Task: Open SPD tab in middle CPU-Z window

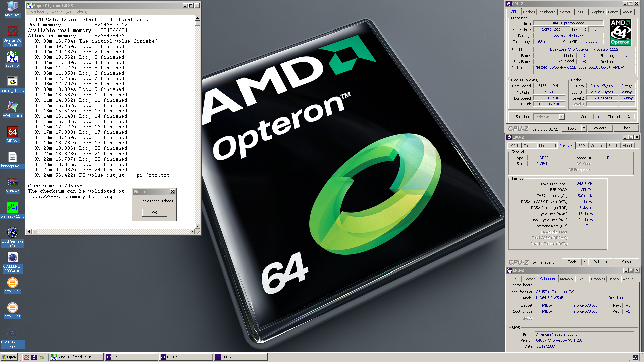Action: tap(582, 146)
